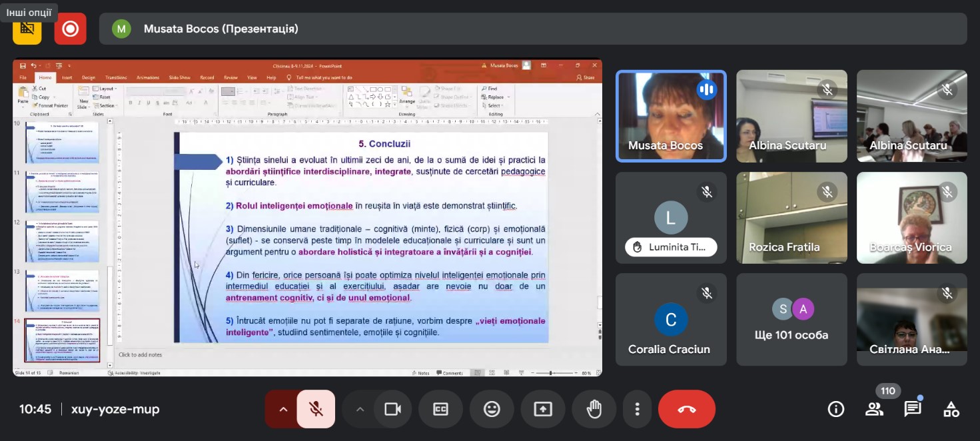Screen dimensions: 980x441
Task: Open the activities shapes icon
Action: point(951,409)
